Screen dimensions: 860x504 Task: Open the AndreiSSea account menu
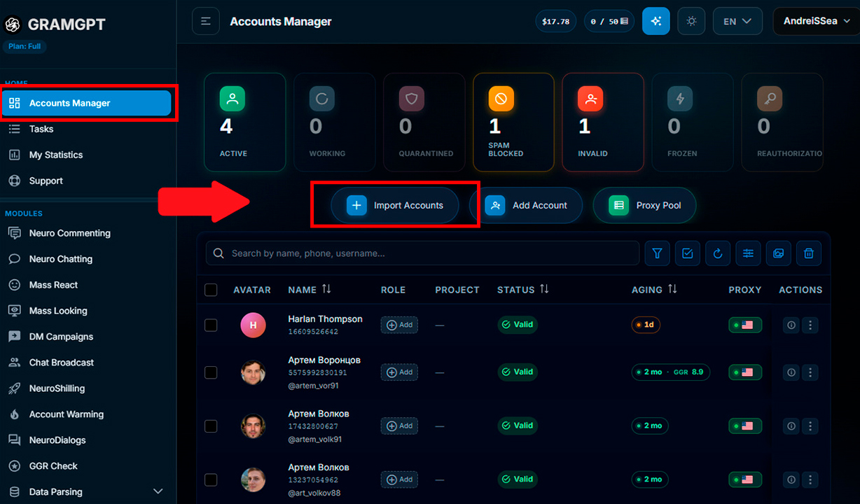[816, 22]
